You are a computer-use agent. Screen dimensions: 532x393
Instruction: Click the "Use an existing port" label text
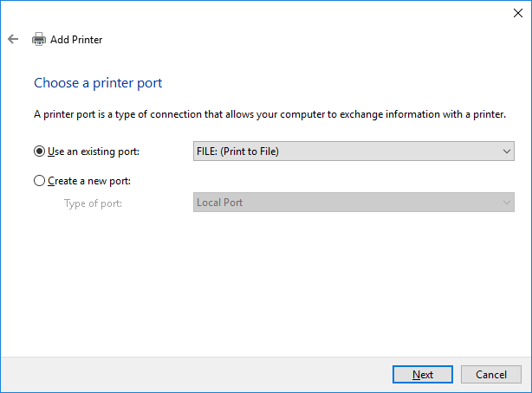[93, 151]
